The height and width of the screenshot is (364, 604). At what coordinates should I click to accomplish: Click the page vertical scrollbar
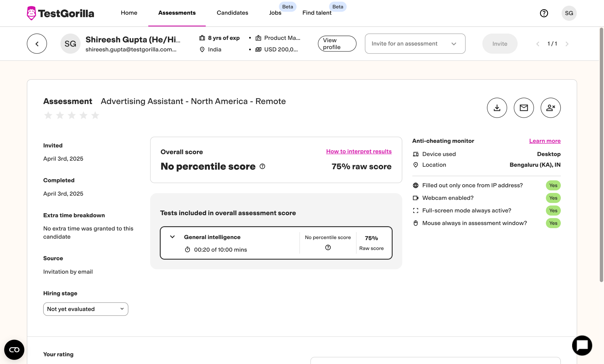[601, 155]
